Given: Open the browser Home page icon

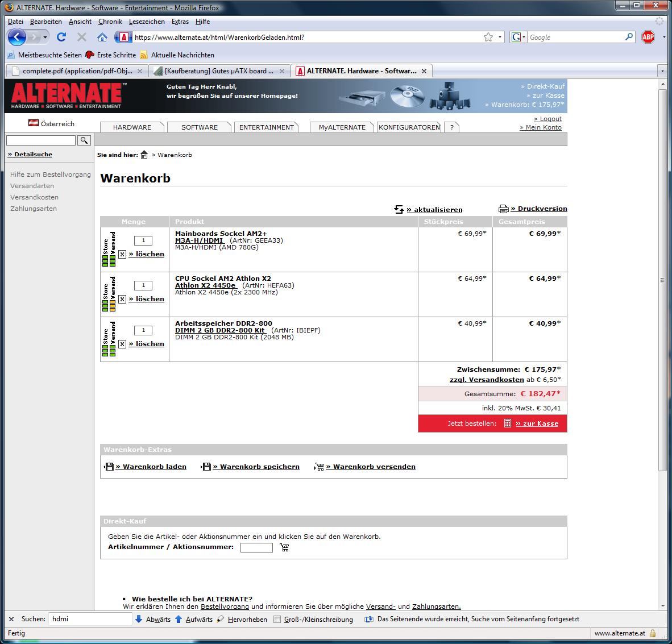Looking at the screenshot, I should click(102, 38).
